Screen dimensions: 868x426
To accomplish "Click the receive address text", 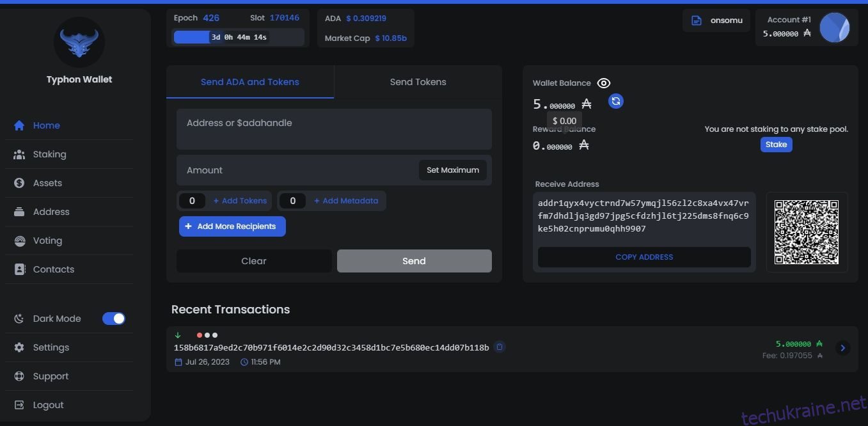I will pyautogui.click(x=643, y=216).
